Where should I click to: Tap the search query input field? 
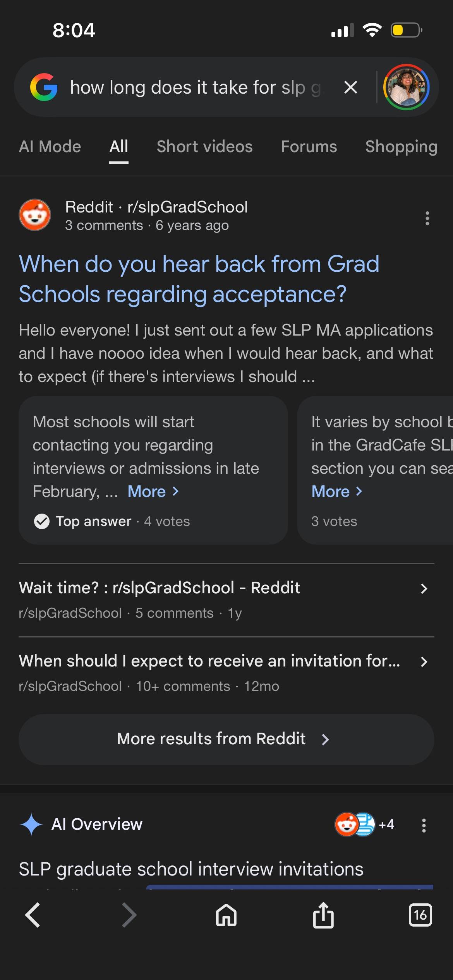tap(196, 87)
